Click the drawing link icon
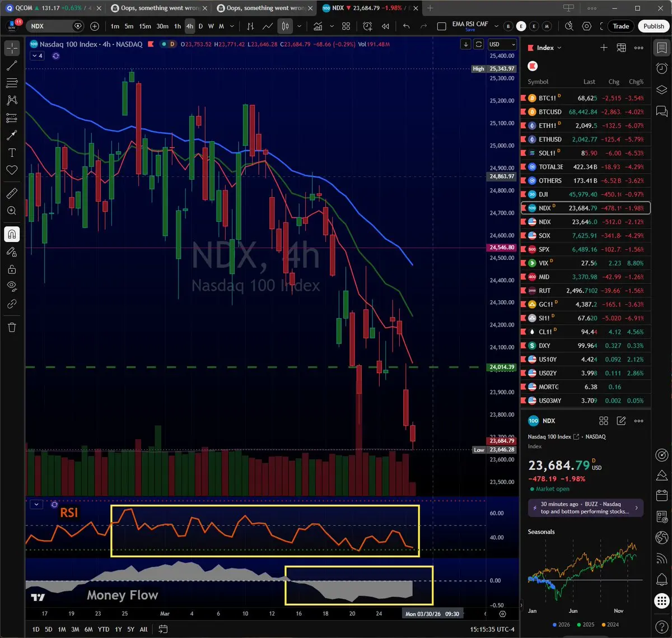This screenshot has width=672, height=638. tap(12, 304)
